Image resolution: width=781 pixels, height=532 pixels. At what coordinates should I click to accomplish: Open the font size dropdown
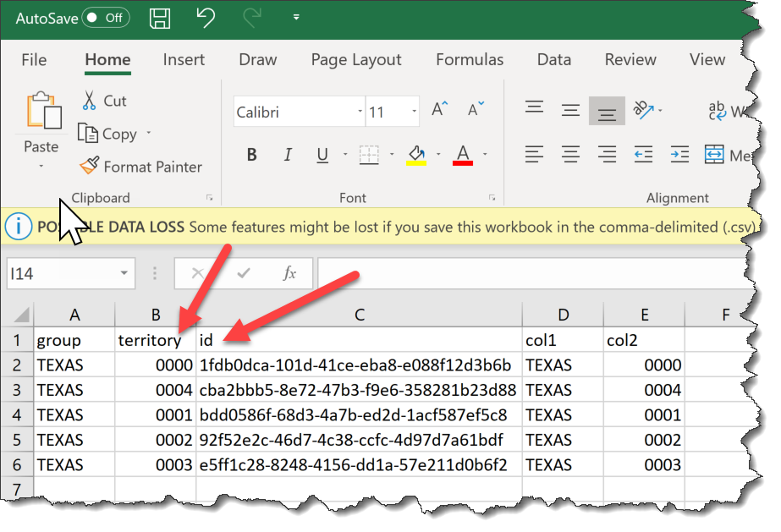click(414, 112)
